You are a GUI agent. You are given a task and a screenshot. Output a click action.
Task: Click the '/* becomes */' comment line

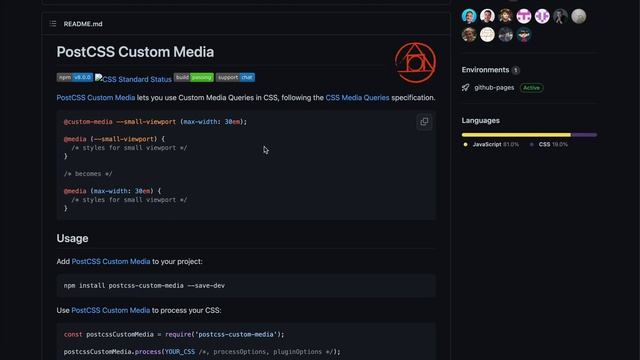click(88, 173)
